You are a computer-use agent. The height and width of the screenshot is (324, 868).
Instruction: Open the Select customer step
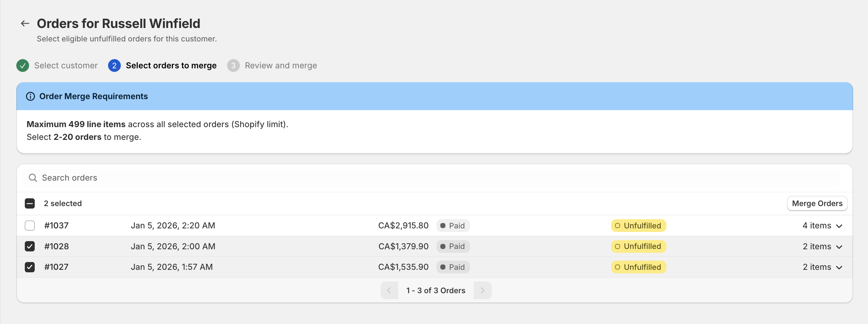click(x=66, y=66)
